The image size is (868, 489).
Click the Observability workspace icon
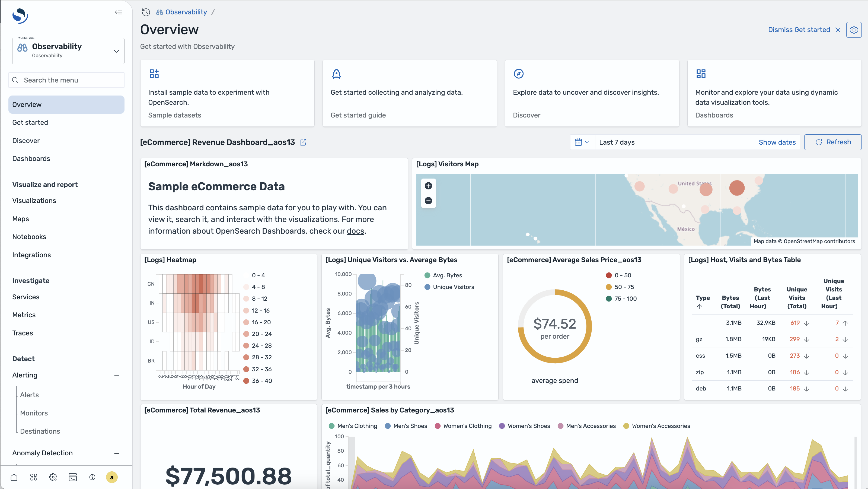pyautogui.click(x=23, y=49)
